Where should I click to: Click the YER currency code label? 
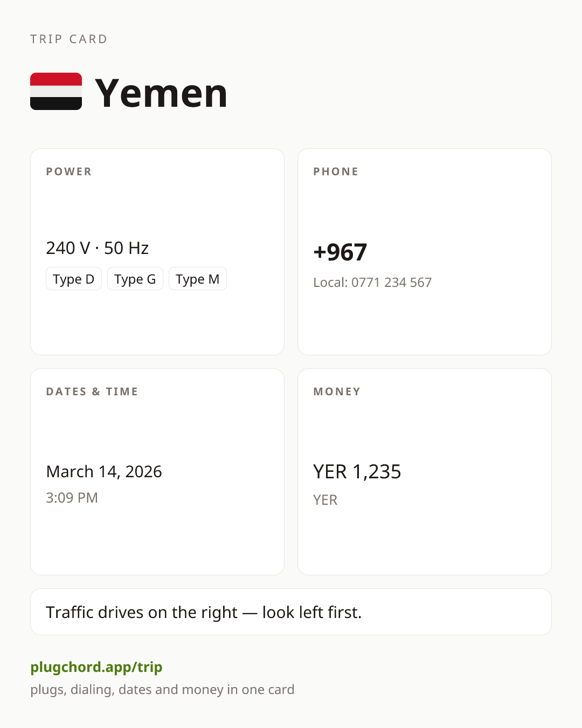325,500
